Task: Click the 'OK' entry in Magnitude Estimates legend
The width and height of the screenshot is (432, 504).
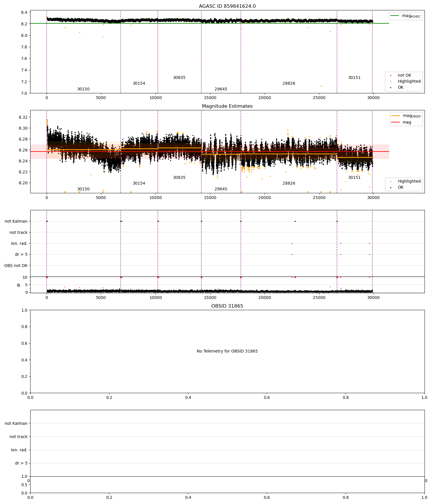Action: (401, 187)
